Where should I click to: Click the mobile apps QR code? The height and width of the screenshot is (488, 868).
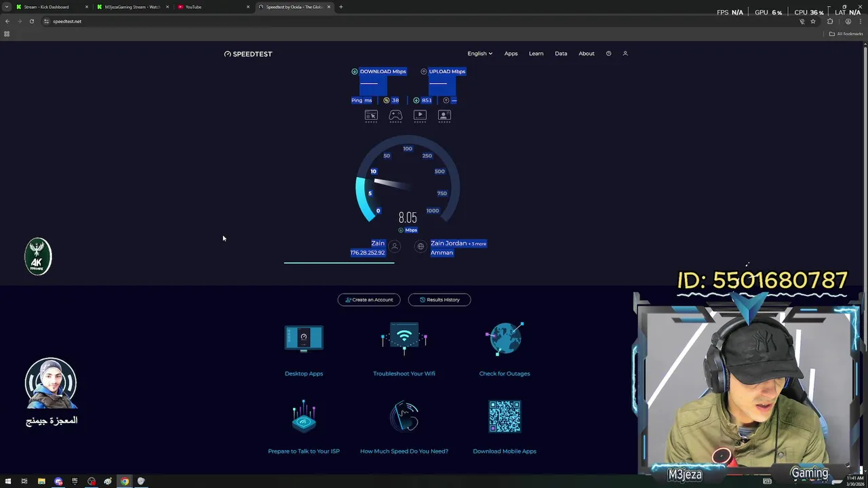pyautogui.click(x=505, y=416)
